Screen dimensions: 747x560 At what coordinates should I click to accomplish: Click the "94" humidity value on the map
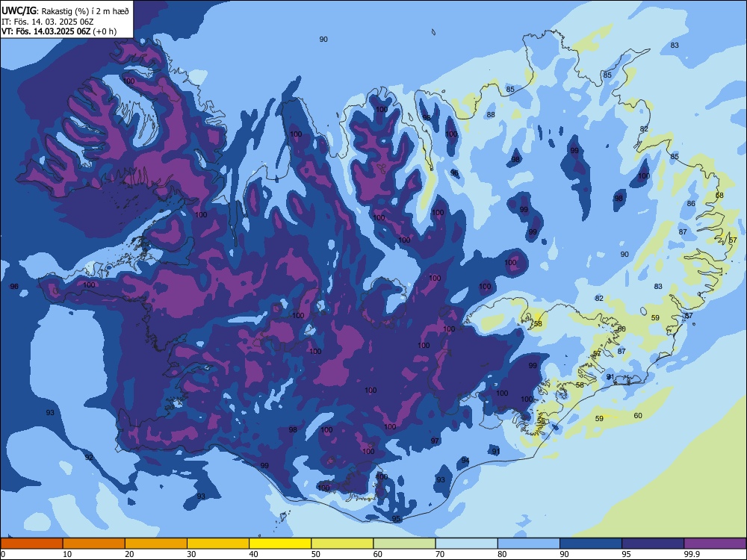click(x=465, y=461)
